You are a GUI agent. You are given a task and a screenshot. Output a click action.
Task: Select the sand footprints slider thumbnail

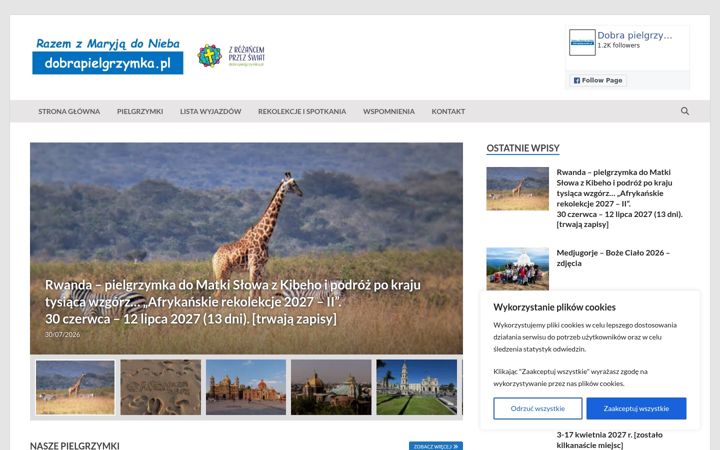pos(161,388)
